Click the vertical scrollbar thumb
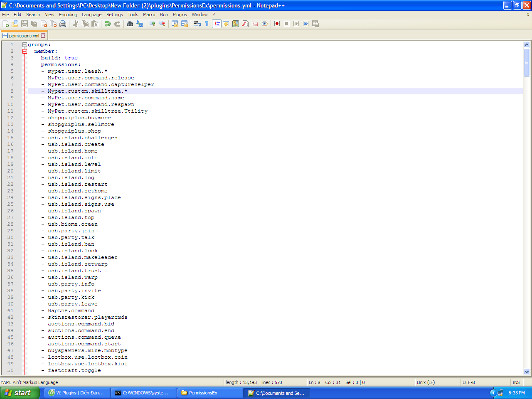532x399 pixels. (x=527, y=62)
